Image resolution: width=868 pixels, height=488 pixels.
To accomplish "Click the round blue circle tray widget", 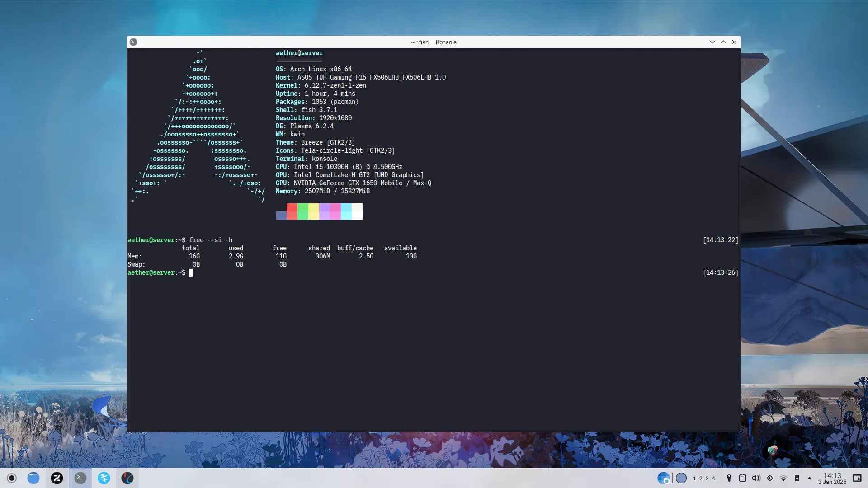I will [681, 478].
